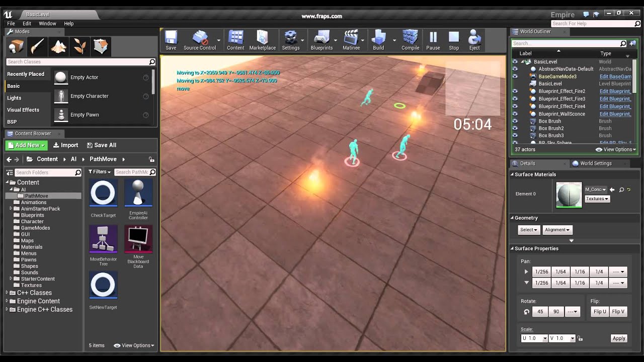This screenshot has width=644, height=362.
Task: Select Landscape mode icon
Action: pos(58,47)
